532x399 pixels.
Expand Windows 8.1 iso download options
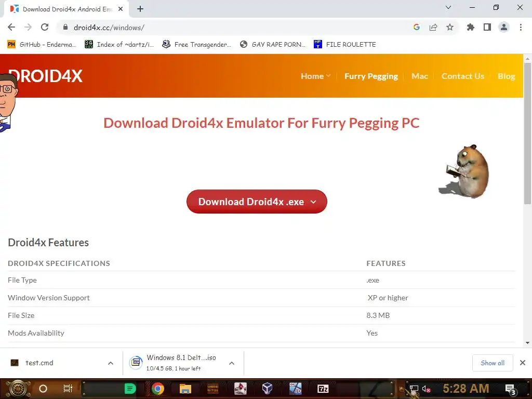(x=232, y=363)
